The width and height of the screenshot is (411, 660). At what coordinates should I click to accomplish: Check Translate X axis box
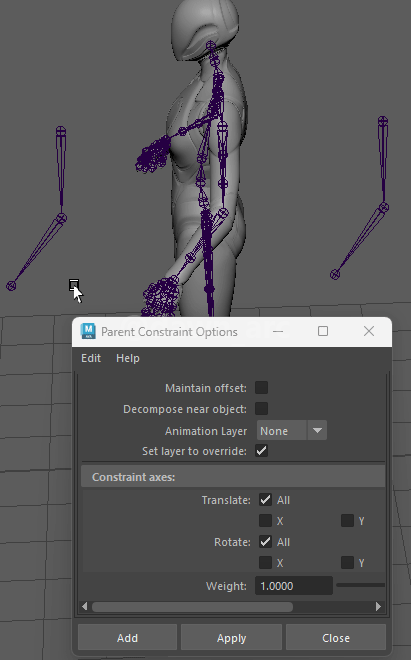point(265,521)
